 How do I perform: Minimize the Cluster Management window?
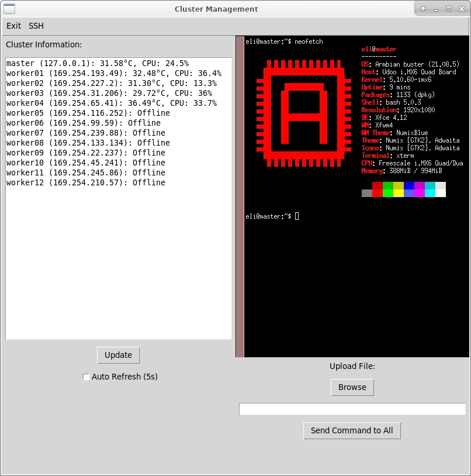tap(436, 9)
